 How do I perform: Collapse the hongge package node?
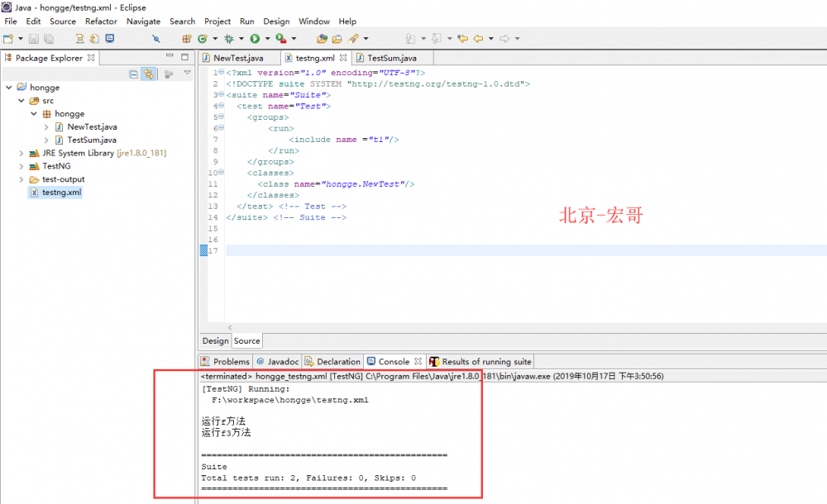coord(34,114)
